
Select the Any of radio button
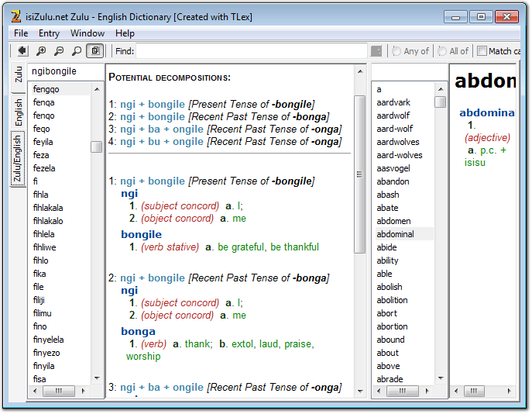(396, 51)
